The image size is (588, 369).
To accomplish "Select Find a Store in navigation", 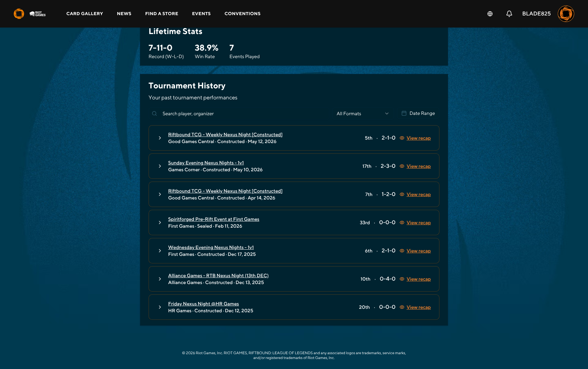I will tap(162, 14).
